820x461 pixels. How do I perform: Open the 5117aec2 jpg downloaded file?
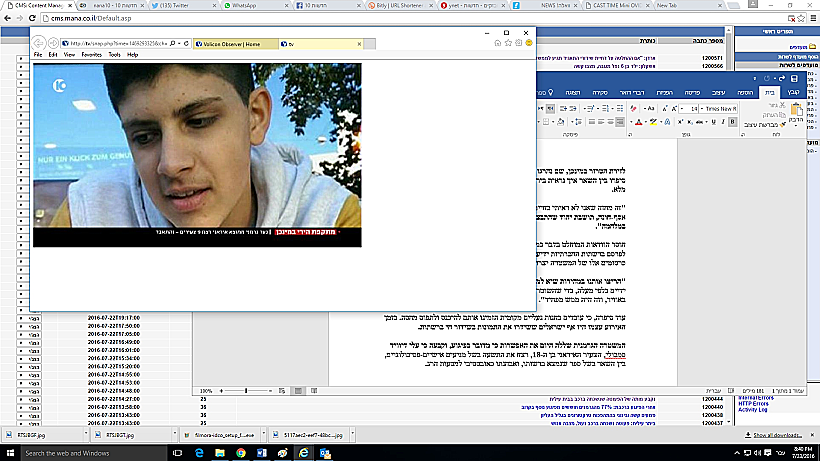pos(309,434)
